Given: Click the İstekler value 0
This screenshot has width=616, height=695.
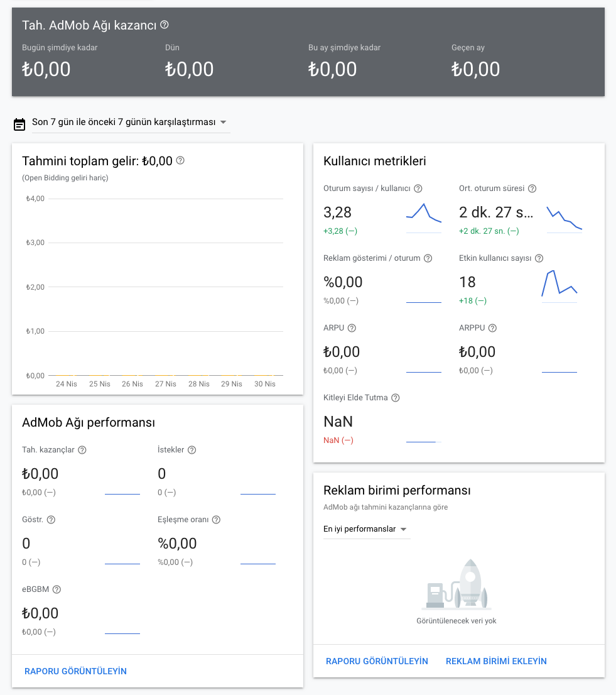Looking at the screenshot, I should [x=161, y=474].
